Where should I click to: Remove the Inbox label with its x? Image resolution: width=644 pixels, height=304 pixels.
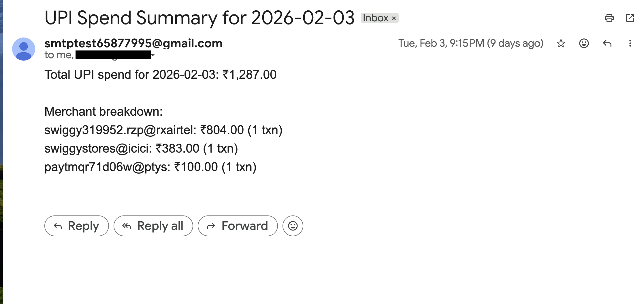point(394,18)
